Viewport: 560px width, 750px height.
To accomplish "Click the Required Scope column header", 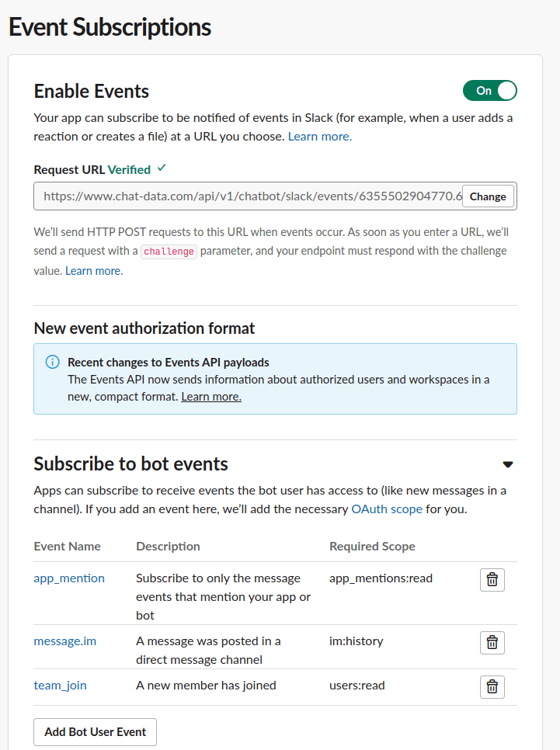I will [371, 546].
